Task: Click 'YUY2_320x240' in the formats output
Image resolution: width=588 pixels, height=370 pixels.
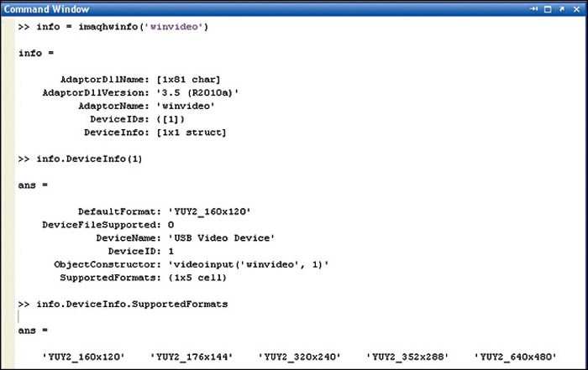Action: pyautogui.click(x=299, y=357)
